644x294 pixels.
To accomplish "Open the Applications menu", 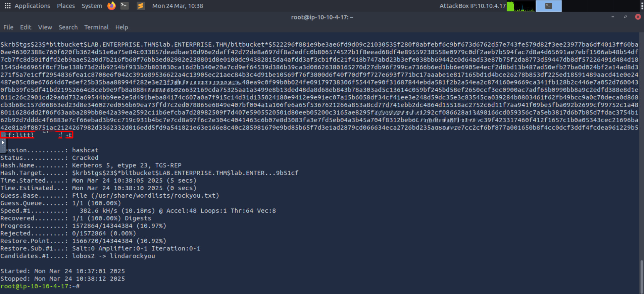I will coord(32,6).
